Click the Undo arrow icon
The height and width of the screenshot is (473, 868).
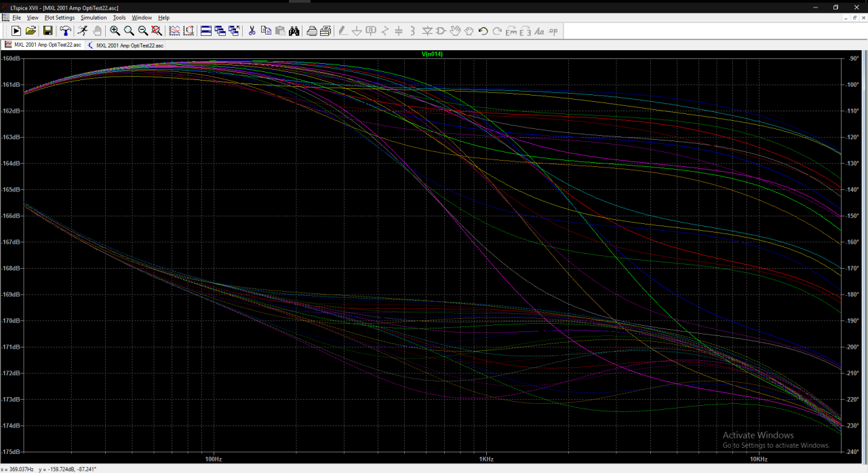tap(483, 31)
